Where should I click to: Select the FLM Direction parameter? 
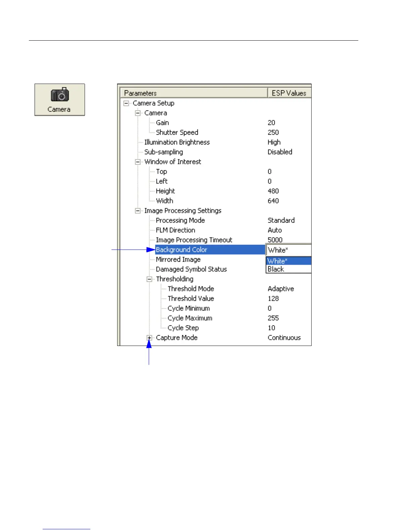[175, 230]
